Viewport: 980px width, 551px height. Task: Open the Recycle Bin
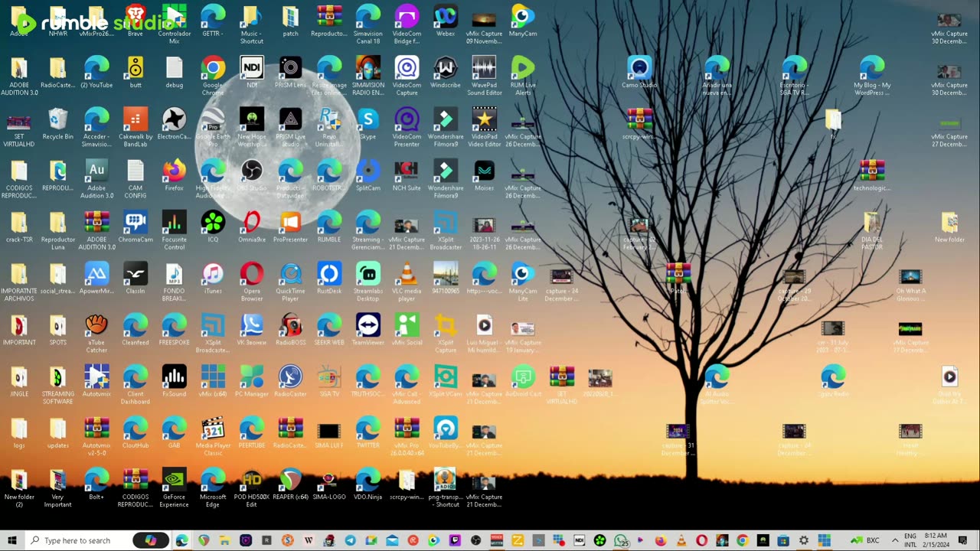58,123
